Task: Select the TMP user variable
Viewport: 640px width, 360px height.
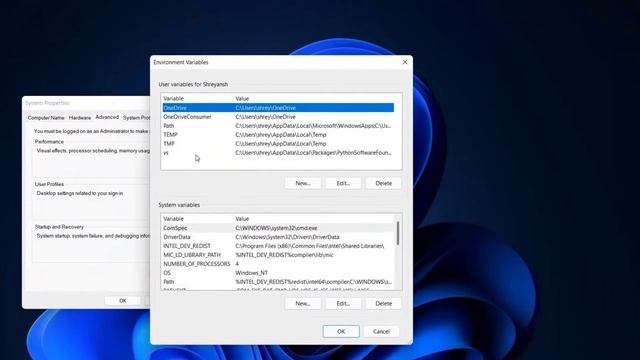Action: [278, 144]
